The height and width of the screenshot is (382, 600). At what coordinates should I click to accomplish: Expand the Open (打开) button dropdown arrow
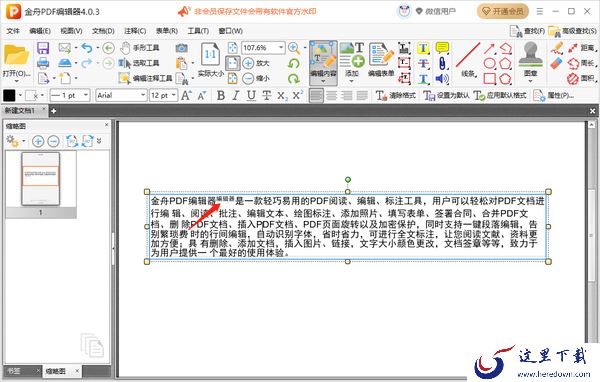click(x=16, y=81)
